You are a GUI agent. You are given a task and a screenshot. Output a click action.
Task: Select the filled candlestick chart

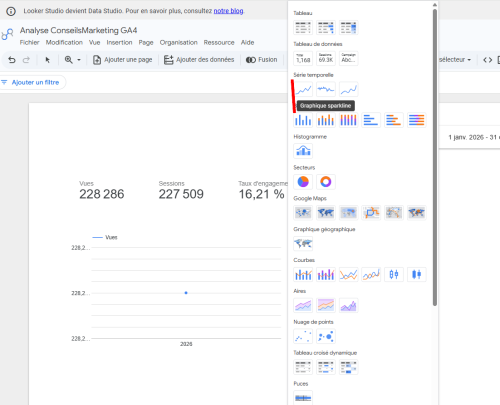[416, 274]
